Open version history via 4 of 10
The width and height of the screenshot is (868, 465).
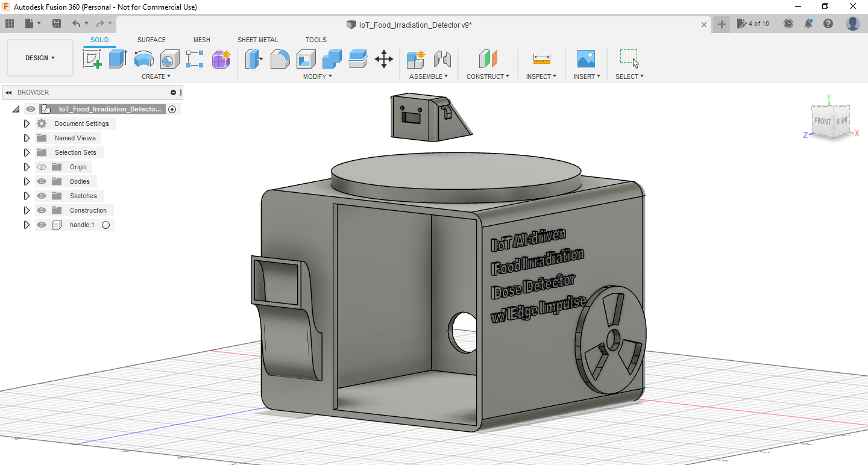tap(753, 23)
